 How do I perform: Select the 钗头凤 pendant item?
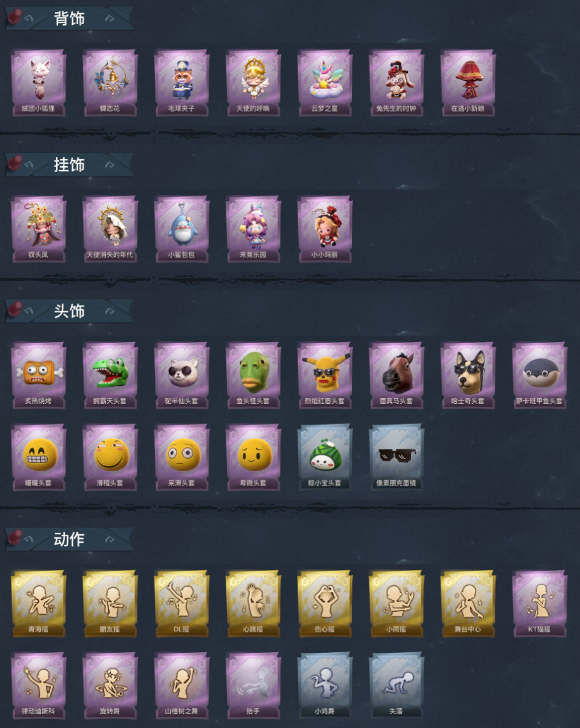pos(39,229)
